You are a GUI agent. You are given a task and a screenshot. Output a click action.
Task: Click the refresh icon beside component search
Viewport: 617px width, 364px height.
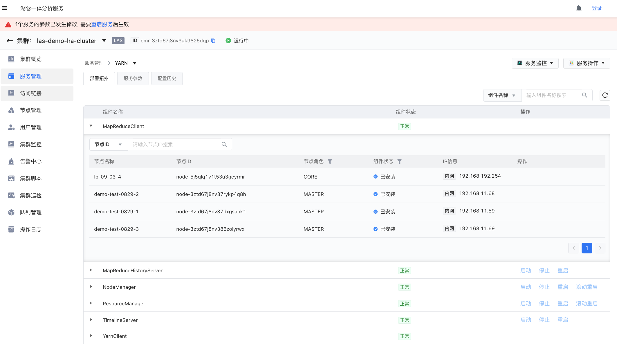[x=605, y=95]
